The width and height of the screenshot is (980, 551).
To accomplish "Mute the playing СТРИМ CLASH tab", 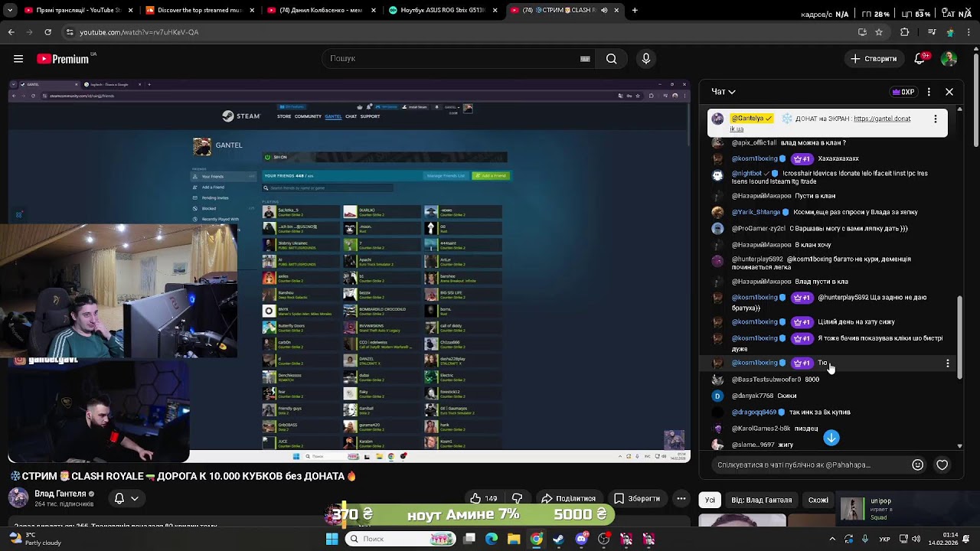I will coord(604,11).
